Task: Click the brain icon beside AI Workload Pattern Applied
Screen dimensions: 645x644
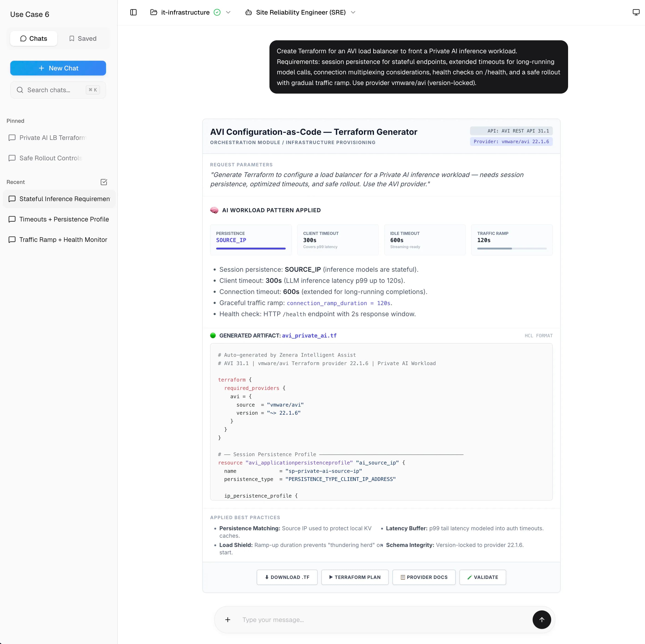Action: [214, 210]
